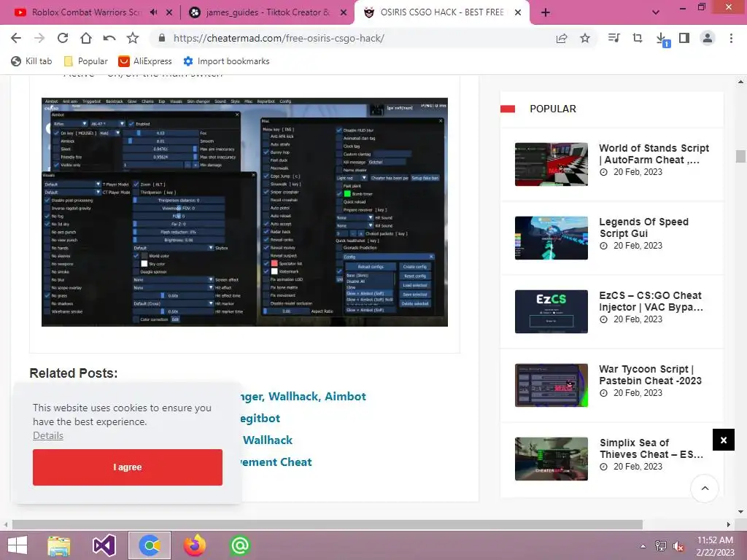The width and height of the screenshot is (747, 560).
Task: Click Import bookmarks in the bookmarks bar
Action: (x=227, y=61)
